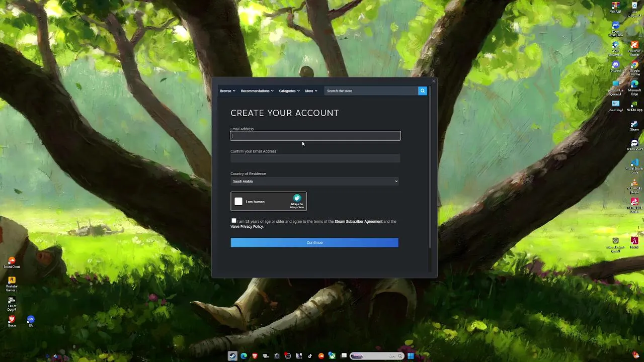Click the Confirm your Email Address field
The height and width of the screenshot is (362, 644).
[315, 158]
